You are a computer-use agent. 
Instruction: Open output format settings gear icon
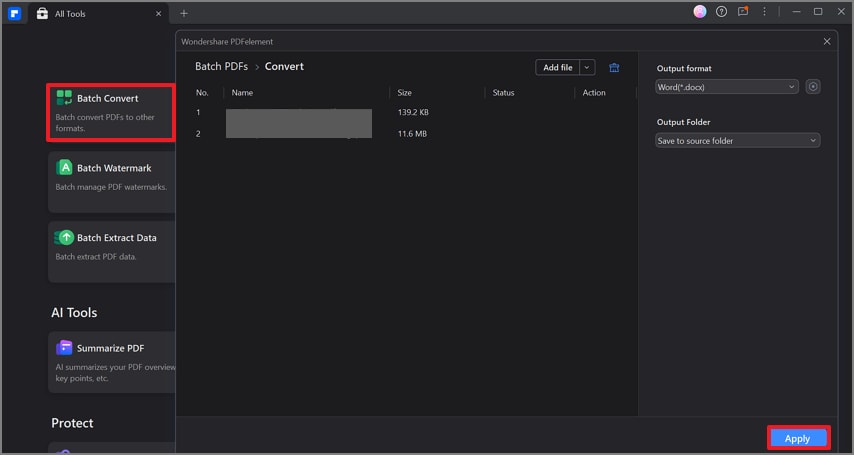(x=813, y=87)
